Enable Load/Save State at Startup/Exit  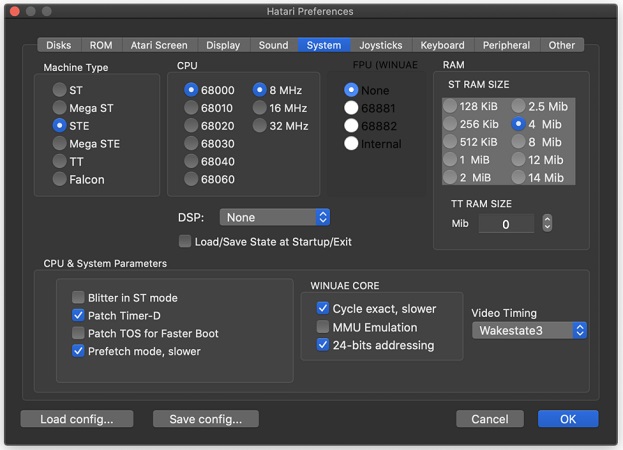pyautogui.click(x=185, y=241)
